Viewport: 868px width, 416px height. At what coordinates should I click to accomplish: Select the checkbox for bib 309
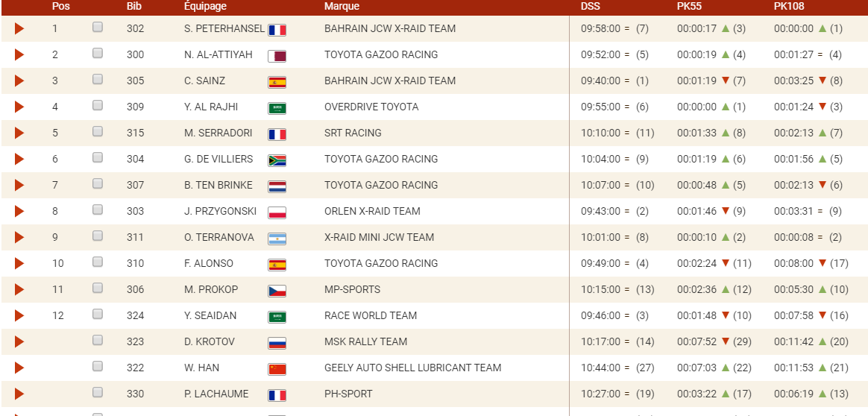(x=98, y=106)
